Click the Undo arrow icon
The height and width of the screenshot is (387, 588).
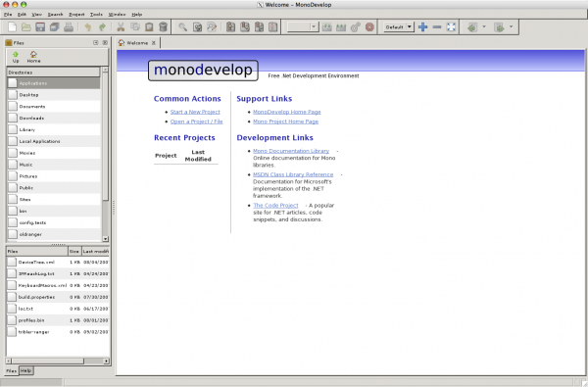pos(88,27)
